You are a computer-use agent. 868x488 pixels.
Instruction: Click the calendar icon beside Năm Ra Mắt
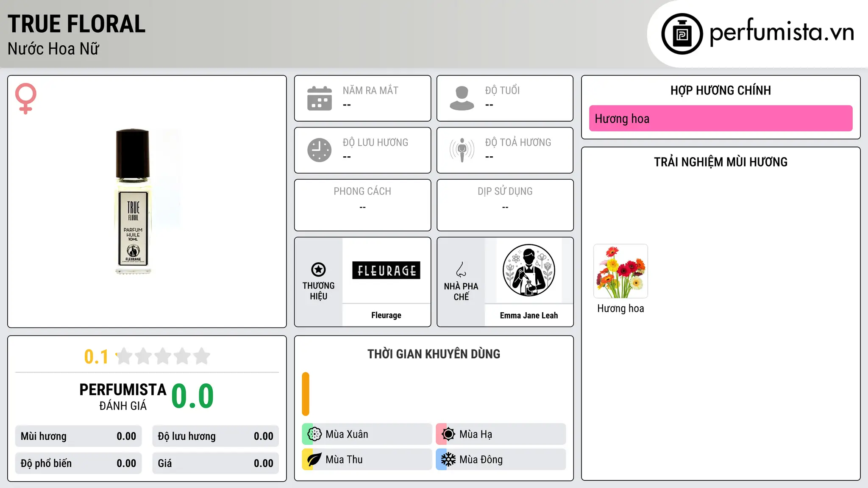320,98
